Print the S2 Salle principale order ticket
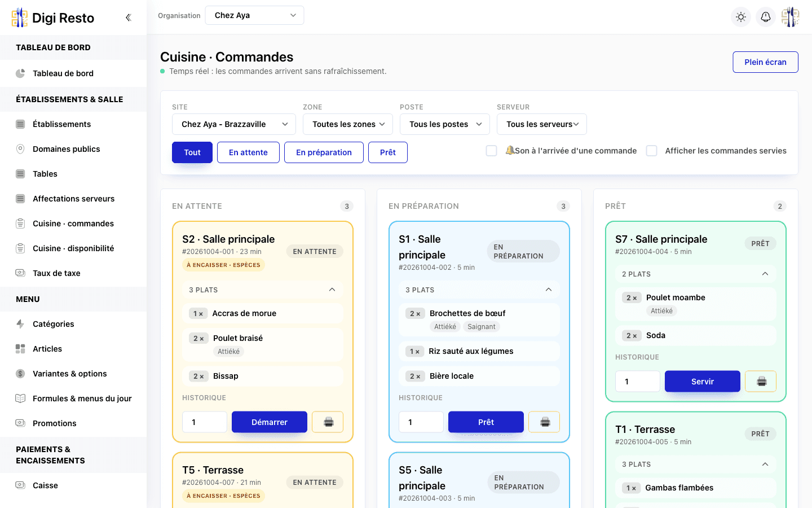This screenshot has height=508, width=812. tap(328, 422)
